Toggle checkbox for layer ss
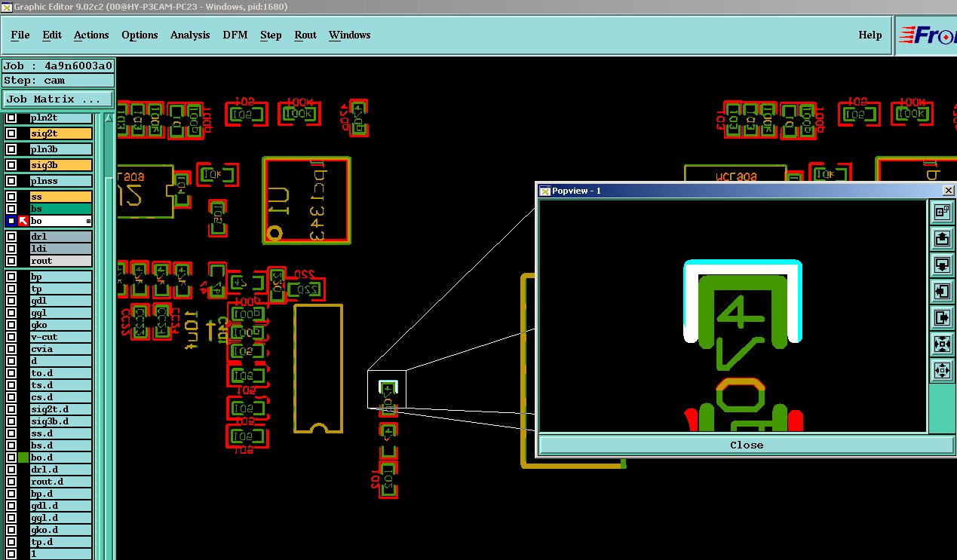This screenshot has height=560, width=957. (11, 197)
